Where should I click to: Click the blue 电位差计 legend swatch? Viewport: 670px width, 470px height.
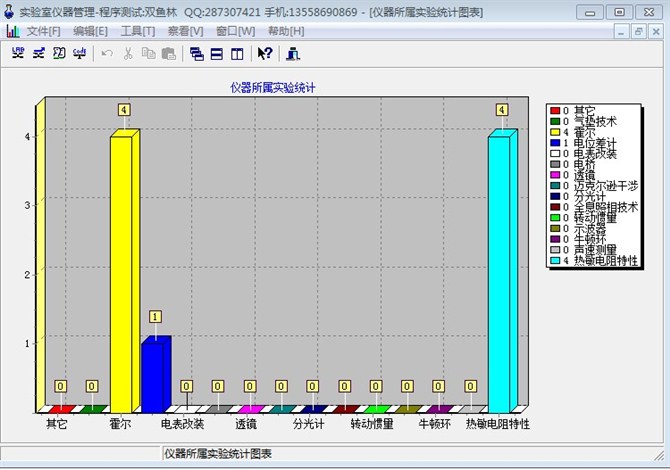point(555,143)
